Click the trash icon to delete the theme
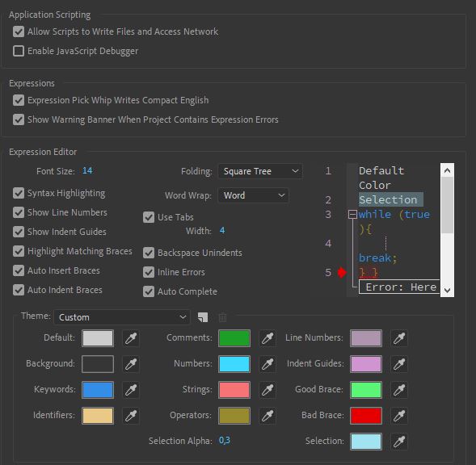Screen dimensions: 476x465 [222, 317]
